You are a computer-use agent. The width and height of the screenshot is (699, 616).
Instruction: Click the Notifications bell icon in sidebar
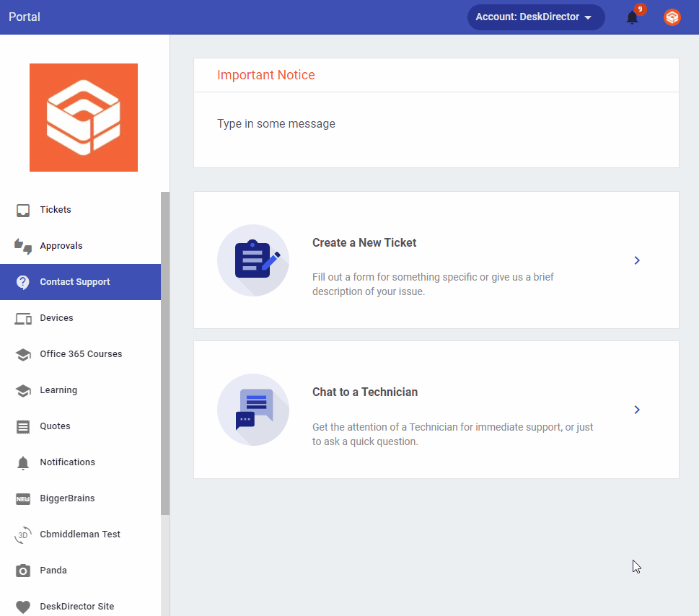pyautogui.click(x=23, y=463)
